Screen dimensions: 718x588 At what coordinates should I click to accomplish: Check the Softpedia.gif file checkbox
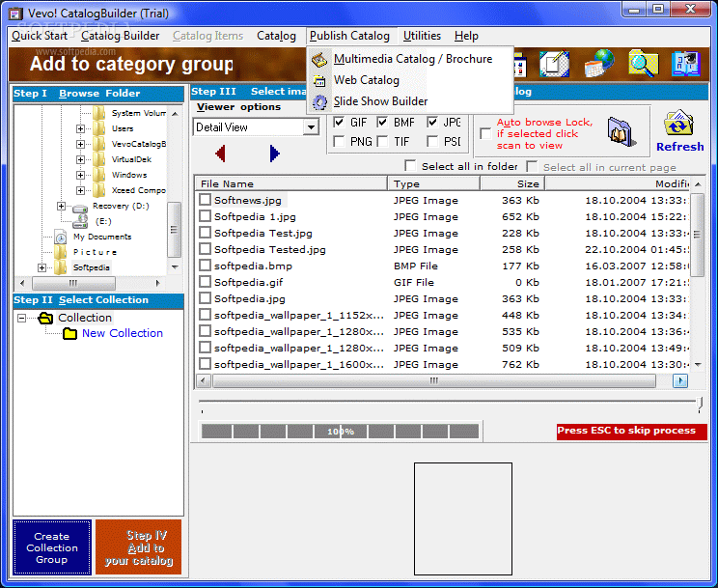[205, 281]
